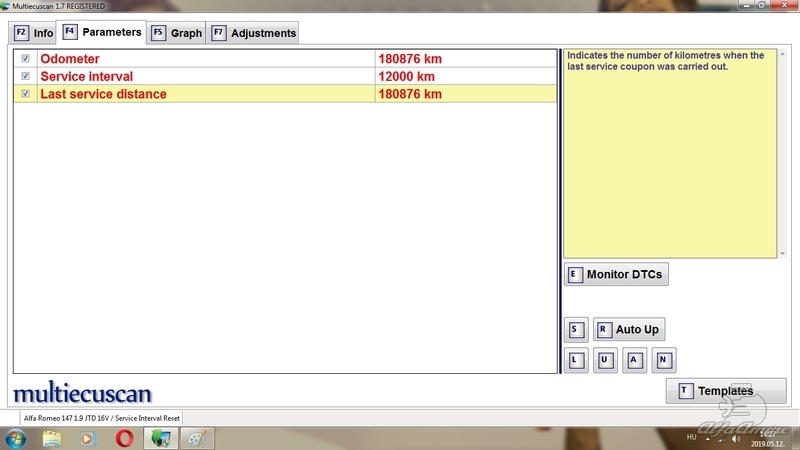Click the L shortcut button
Viewport: 800px width, 450px height.
576,360
